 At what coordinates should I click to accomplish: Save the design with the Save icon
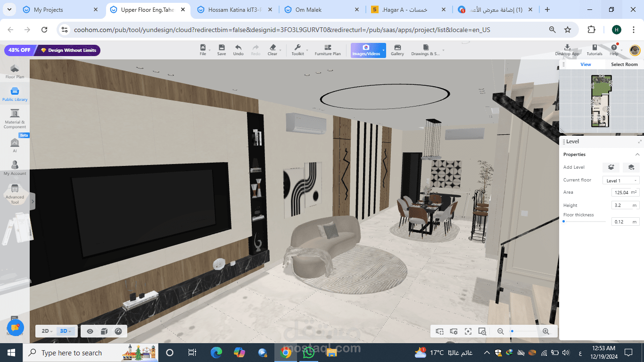222,50
